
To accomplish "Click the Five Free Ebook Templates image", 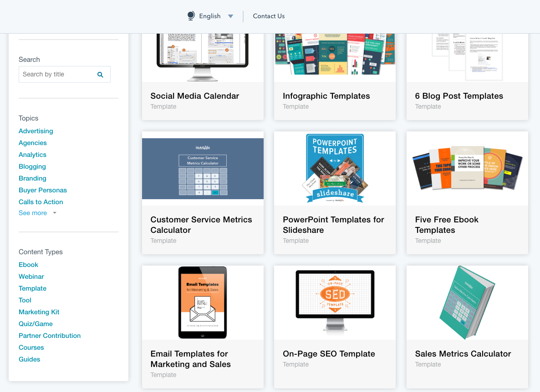I will pos(467,168).
